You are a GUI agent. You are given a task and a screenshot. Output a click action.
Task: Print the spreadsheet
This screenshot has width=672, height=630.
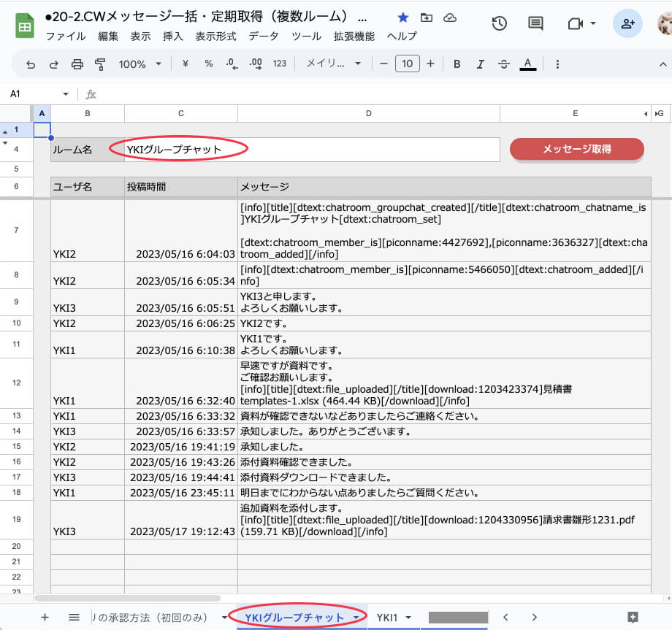coord(77,64)
